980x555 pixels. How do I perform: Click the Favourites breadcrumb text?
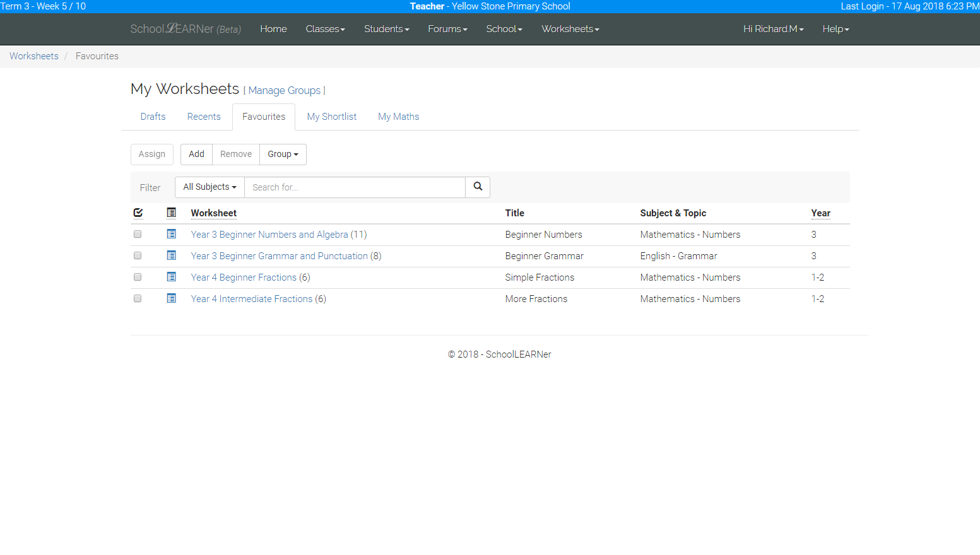tap(97, 56)
